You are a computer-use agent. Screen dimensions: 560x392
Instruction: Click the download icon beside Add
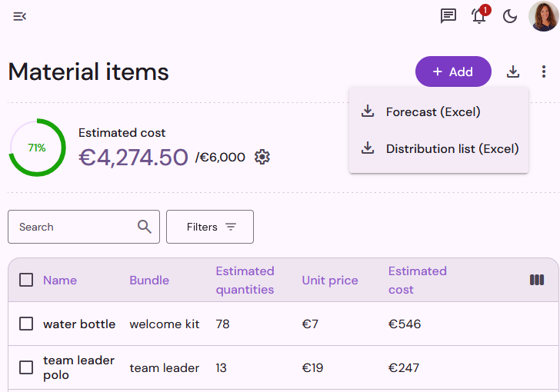tap(513, 71)
